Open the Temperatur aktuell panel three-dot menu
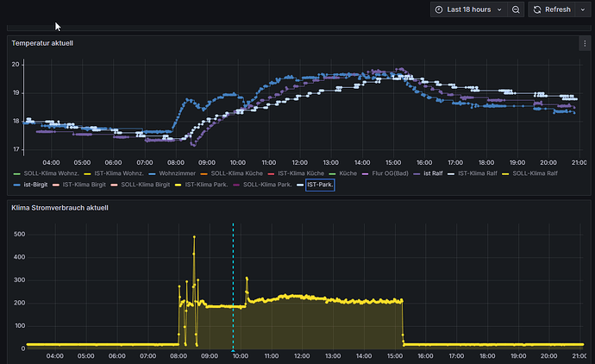The width and height of the screenshot is (595, 364). pos(585,42)
